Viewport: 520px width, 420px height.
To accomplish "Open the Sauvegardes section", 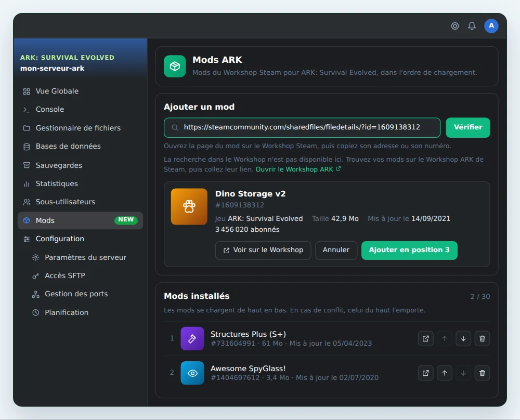I will click(80, 165).
